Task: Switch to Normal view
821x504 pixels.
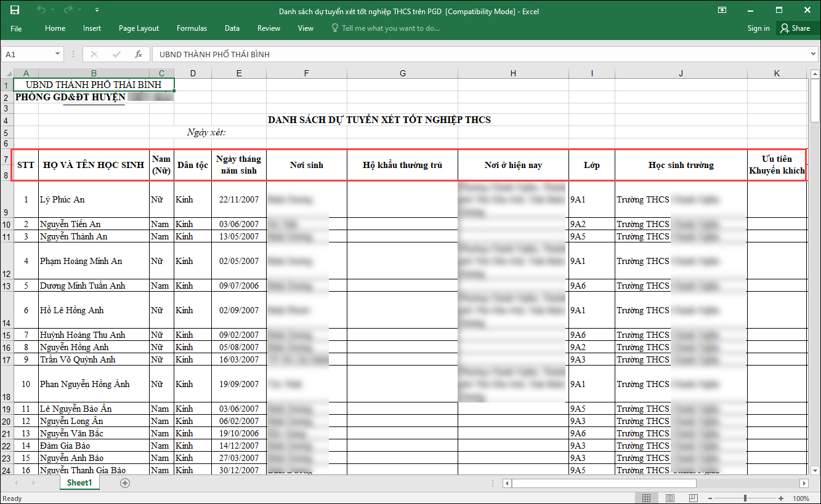Action: (x=646, y=498)
